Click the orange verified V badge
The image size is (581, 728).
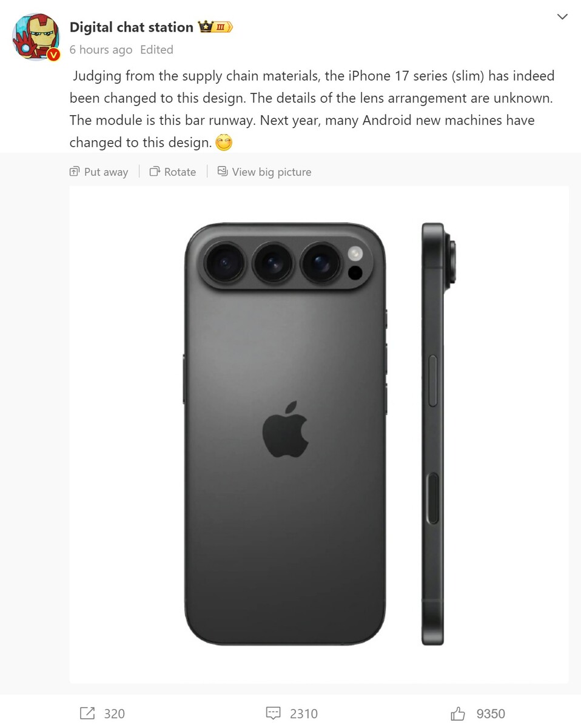click(x=53, y=55)
